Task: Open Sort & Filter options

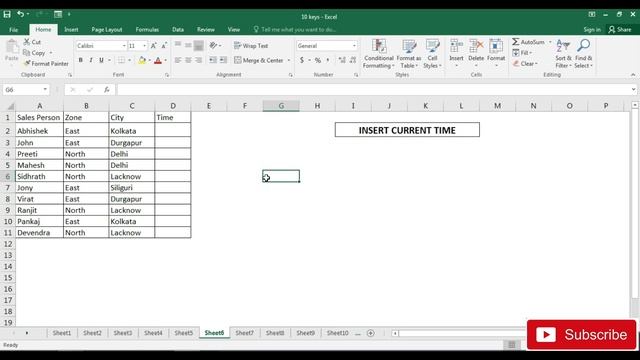Action: [563, 54]
